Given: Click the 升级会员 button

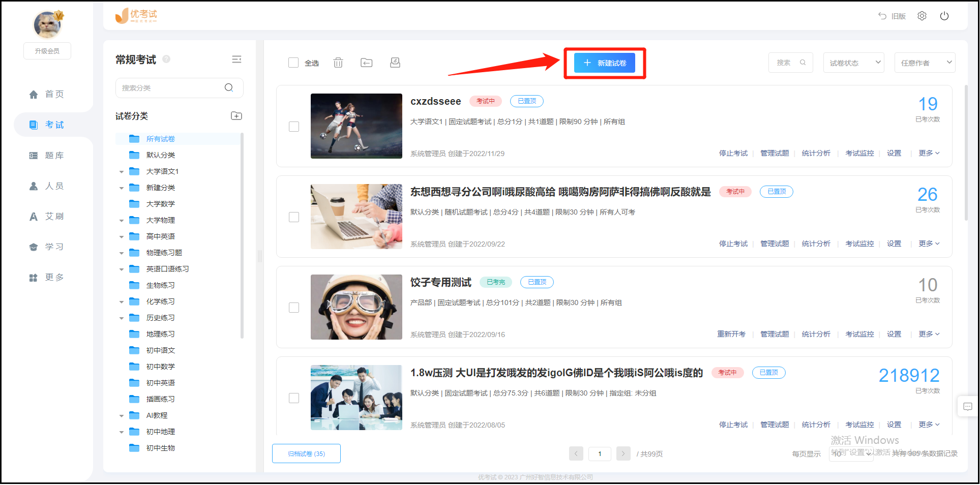Looking at the screenshot, I should click(x=47, y=51).
